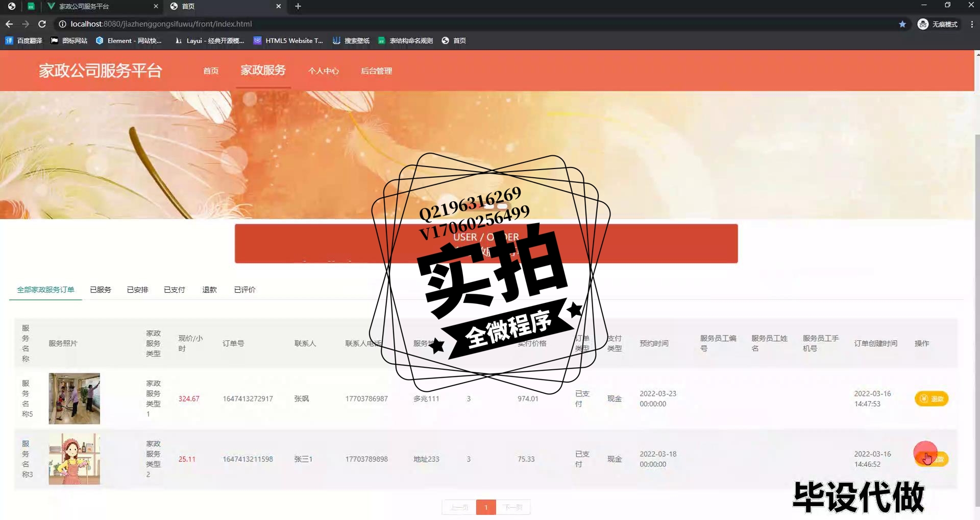The image size is (980, 520).
Task: Reload the page with refresh icon
Action: [42, 24]
